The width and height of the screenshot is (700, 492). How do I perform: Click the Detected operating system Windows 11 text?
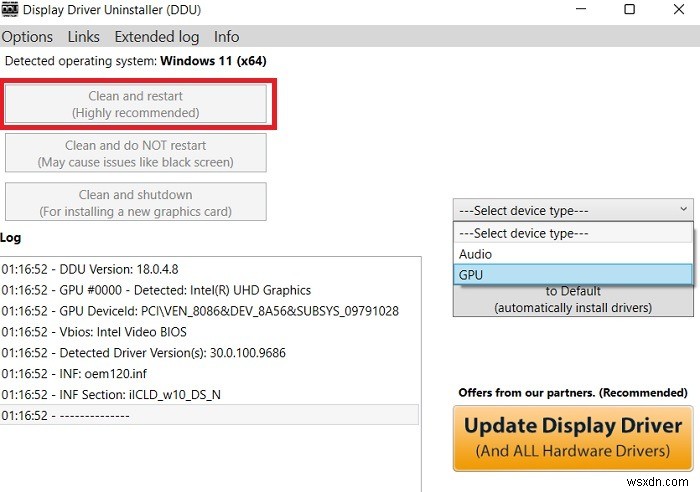point(136,61)
